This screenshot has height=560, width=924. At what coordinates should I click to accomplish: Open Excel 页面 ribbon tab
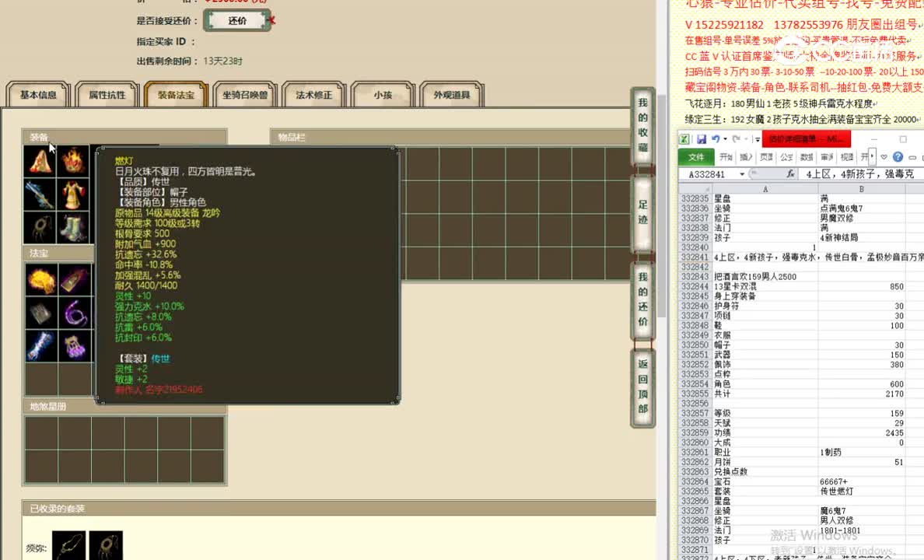(x=766, y=157)
